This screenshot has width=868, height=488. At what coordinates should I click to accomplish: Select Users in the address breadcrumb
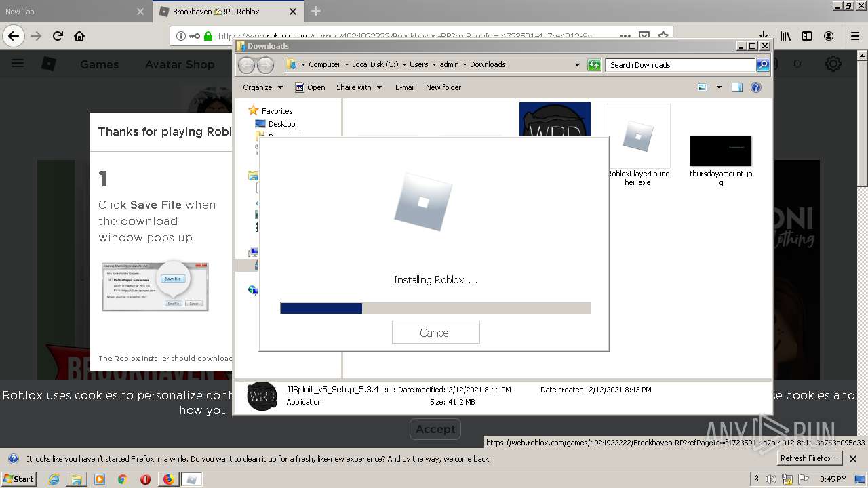coord(418,64)
